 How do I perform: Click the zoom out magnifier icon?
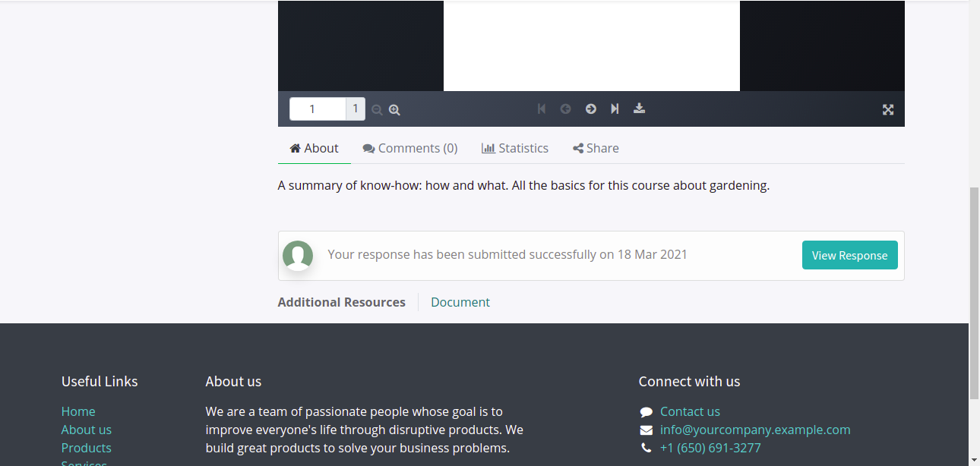[377, 110]
